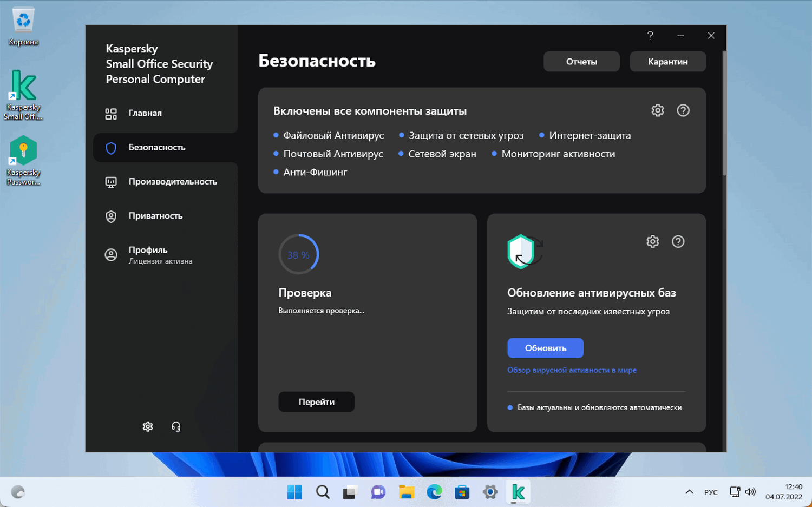Click the scan progress circle showing 38 %

tap(299, 254)
